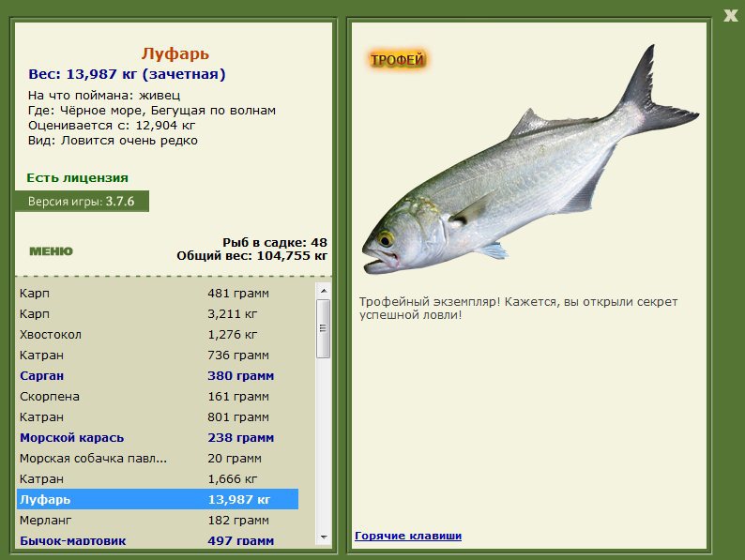Select the Скорпена 161 грамм row
This screenshot has width=745, height=560.
pyautogui.click(x=158, y=397)
